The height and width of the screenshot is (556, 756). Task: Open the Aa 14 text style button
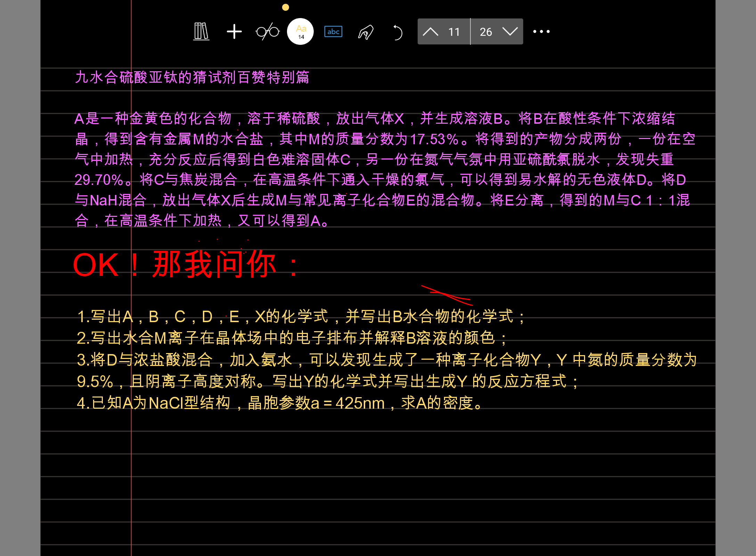pos(301,32)
